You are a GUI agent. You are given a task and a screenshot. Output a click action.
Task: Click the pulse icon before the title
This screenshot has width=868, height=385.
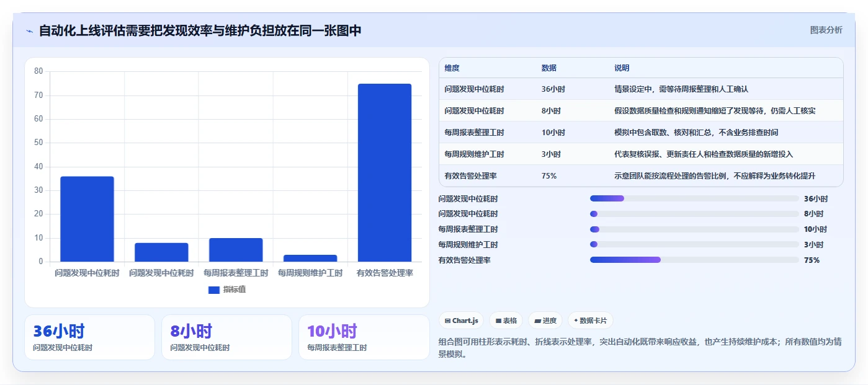[29, 31]
